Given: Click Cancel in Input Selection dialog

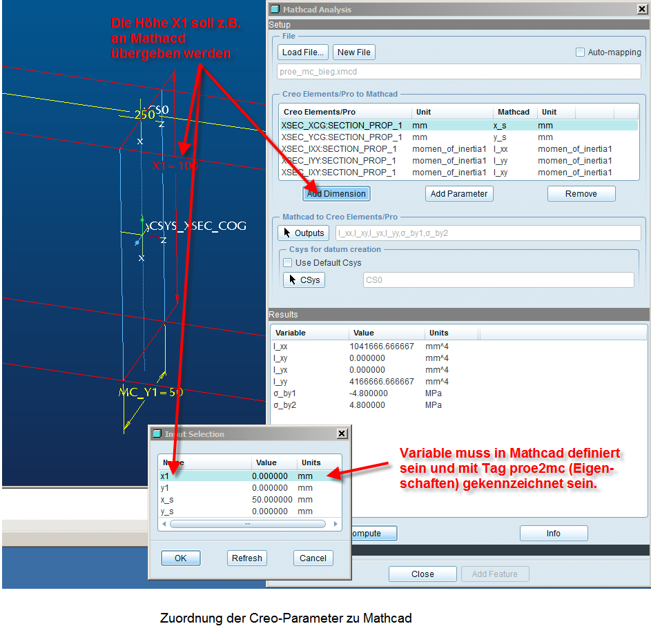Looking at the screenshot, I should pyautogui.click(x=313, y=558).
